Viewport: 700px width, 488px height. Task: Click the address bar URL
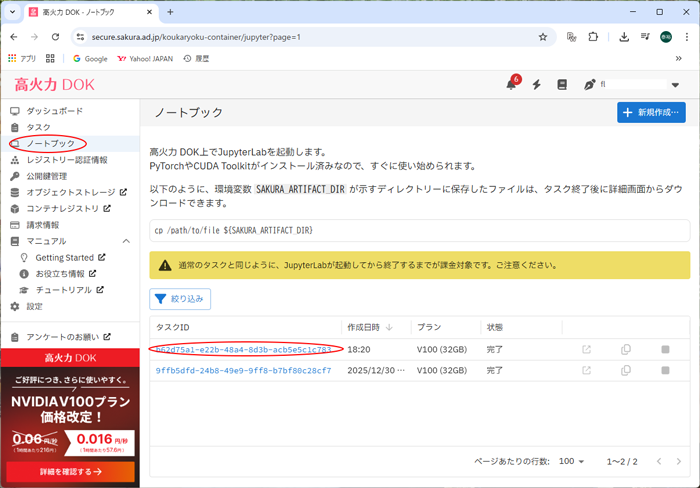coord(196,37)
